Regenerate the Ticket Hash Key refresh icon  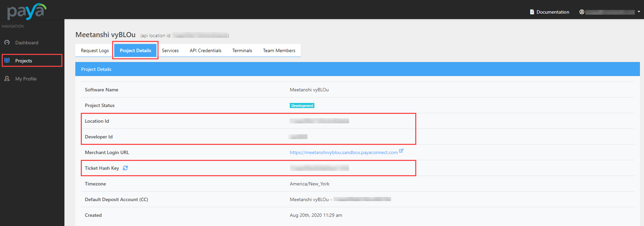pos(125,168)
